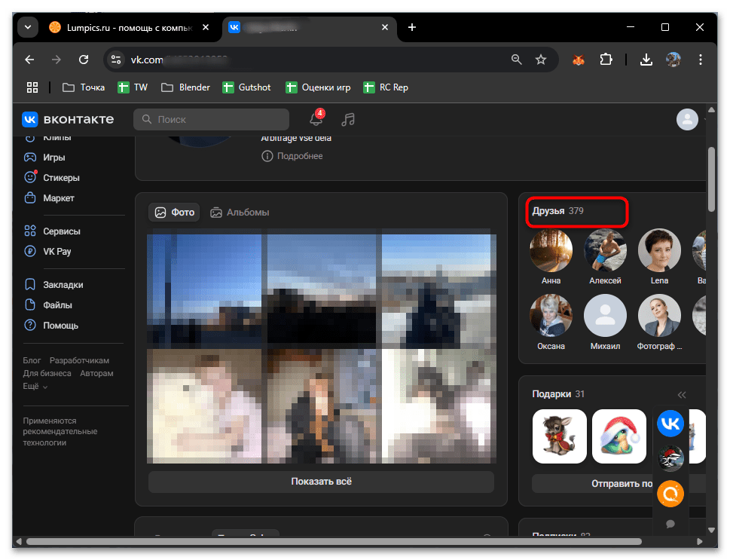Open Сервисы in the left menu

tap(52, 231)
